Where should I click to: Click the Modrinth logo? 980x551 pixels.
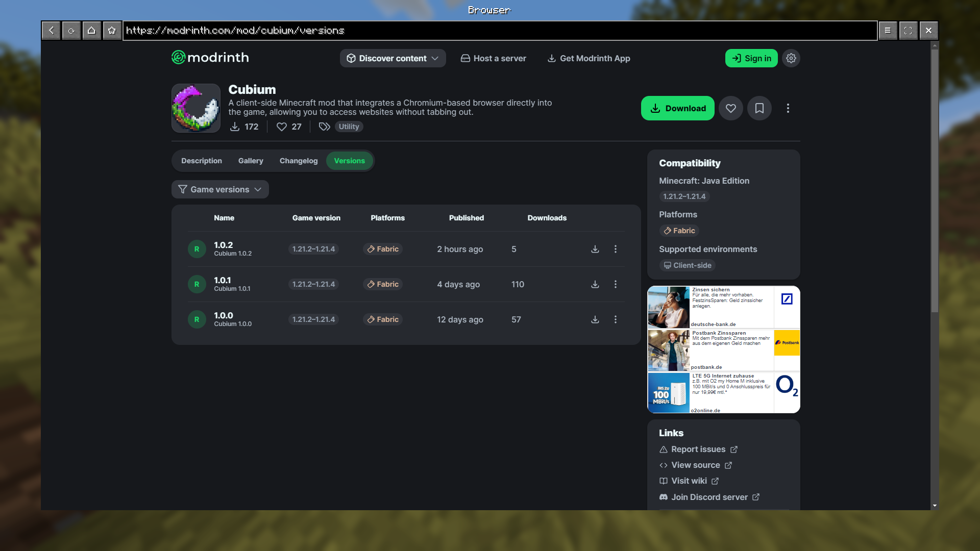click(210, 58)
